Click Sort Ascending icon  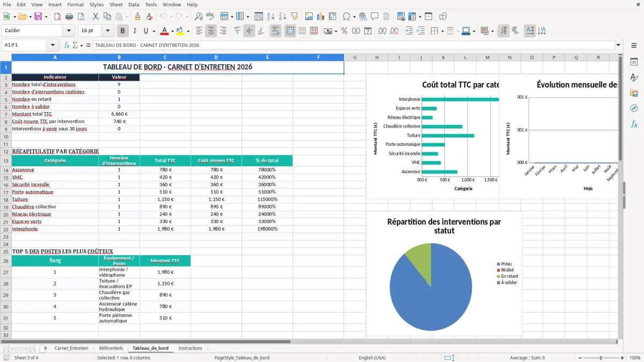click(x=271, y=17)
